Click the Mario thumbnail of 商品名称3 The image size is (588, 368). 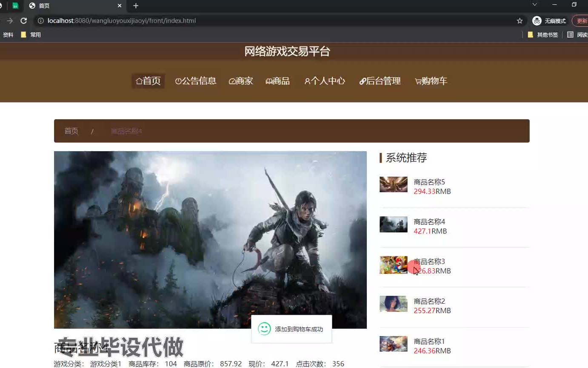click(x=394, y=264)
